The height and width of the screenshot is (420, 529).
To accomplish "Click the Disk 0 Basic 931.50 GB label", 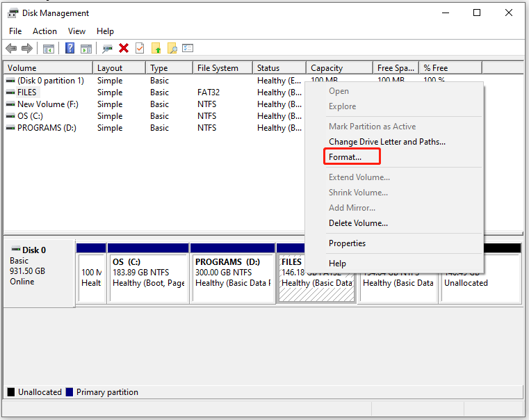I will pos(39,273).
